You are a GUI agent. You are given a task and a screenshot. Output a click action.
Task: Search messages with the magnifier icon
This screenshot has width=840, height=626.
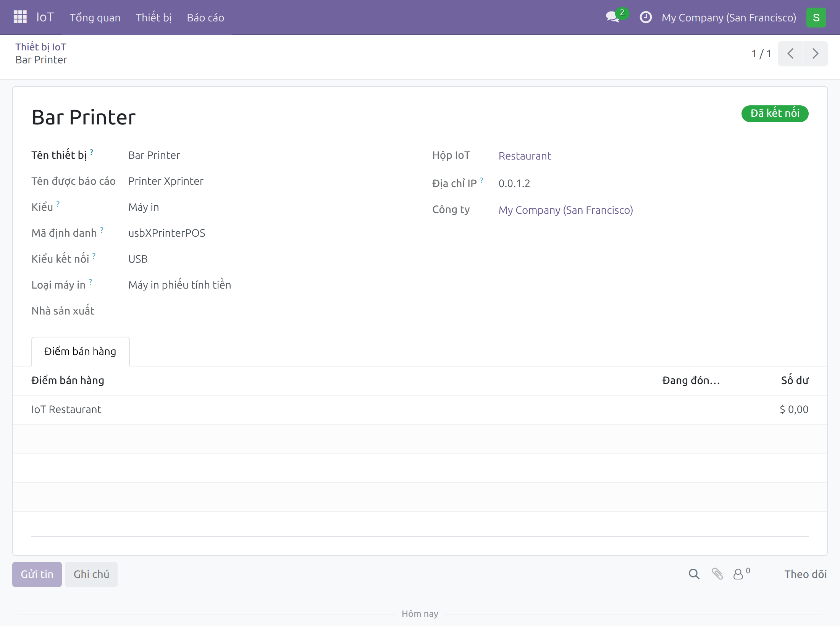(x=694, y=574)
